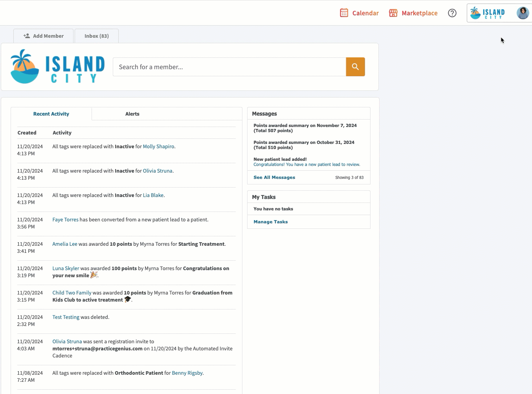Image resolution: width=532 pixels, height=394 pixels.
Task: Click the Luna Skyler name link
Action: tap(66, 269)
